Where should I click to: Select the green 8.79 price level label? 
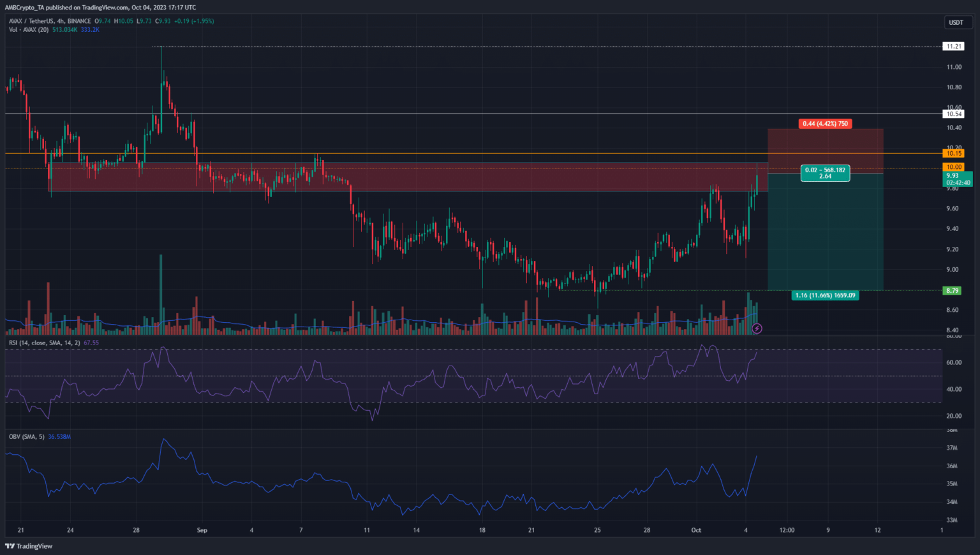[x=952, y=291]
